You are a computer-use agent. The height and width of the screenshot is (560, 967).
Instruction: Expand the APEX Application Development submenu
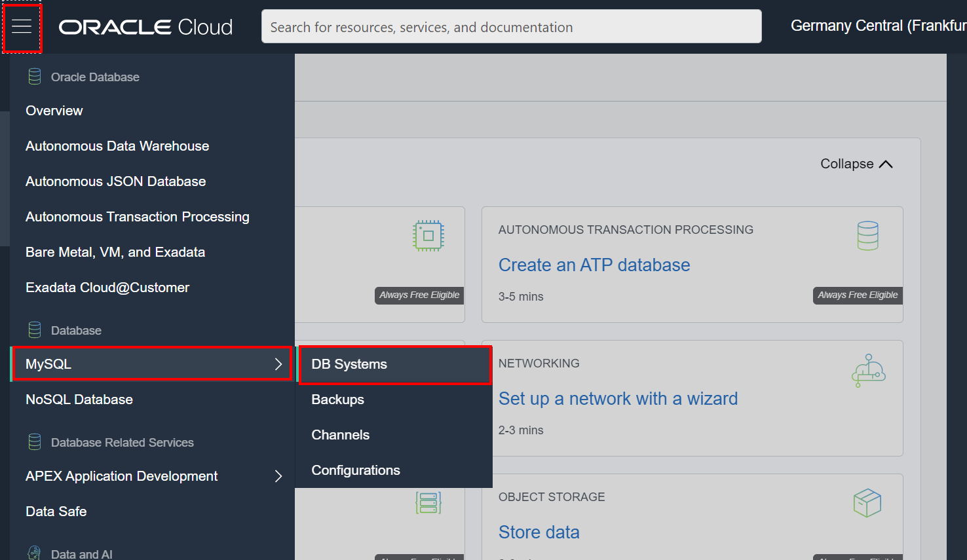click(x=278, y=476)
